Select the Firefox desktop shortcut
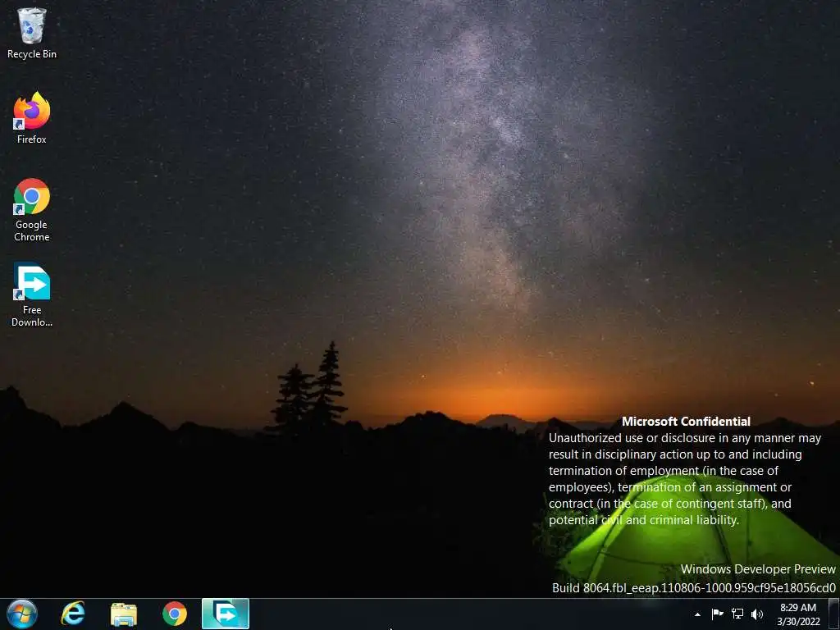The height and width of the screenshot is (630, 840). pos(32,118)
